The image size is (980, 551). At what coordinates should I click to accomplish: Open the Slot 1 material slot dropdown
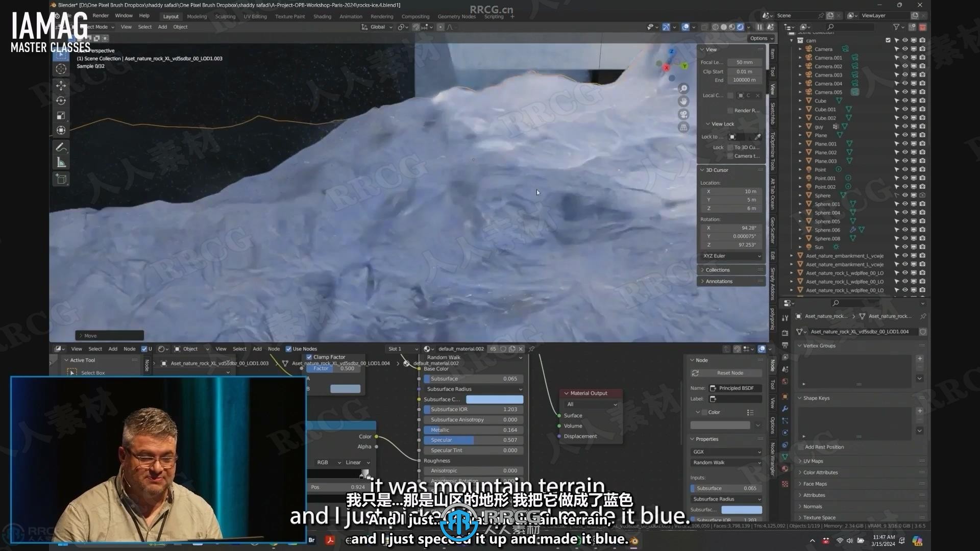coord(403,349)
